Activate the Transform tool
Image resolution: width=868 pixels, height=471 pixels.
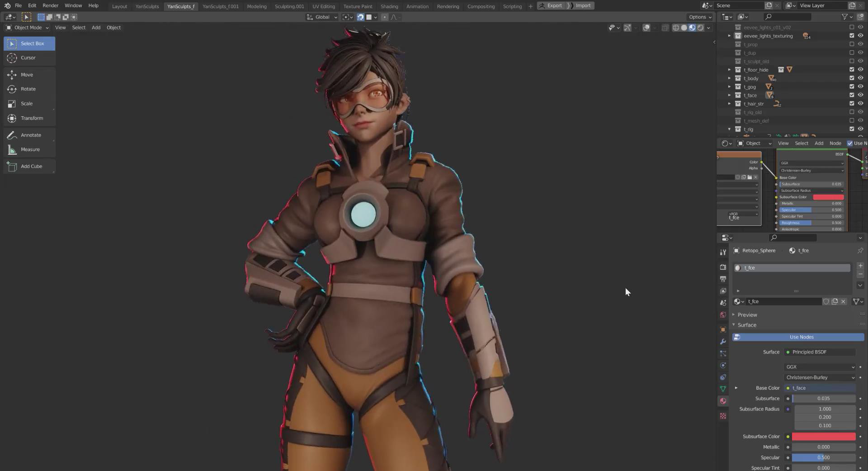[29, 118]
